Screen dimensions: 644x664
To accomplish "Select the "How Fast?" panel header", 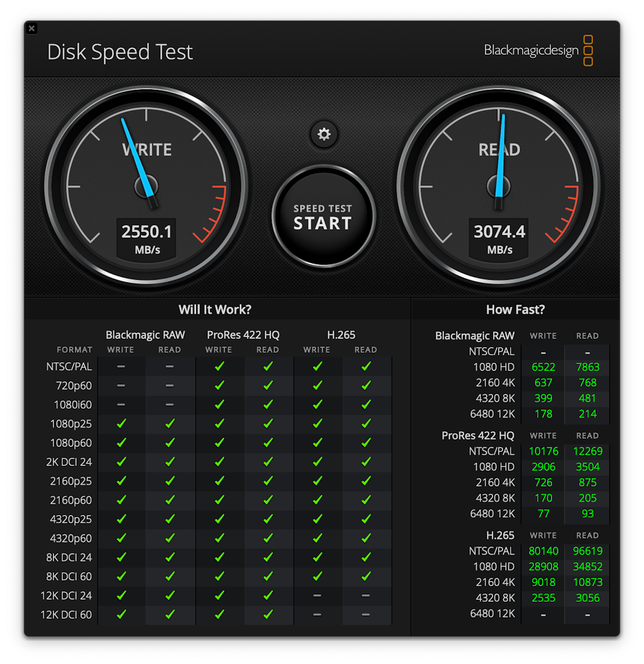I will click(515, 309).
